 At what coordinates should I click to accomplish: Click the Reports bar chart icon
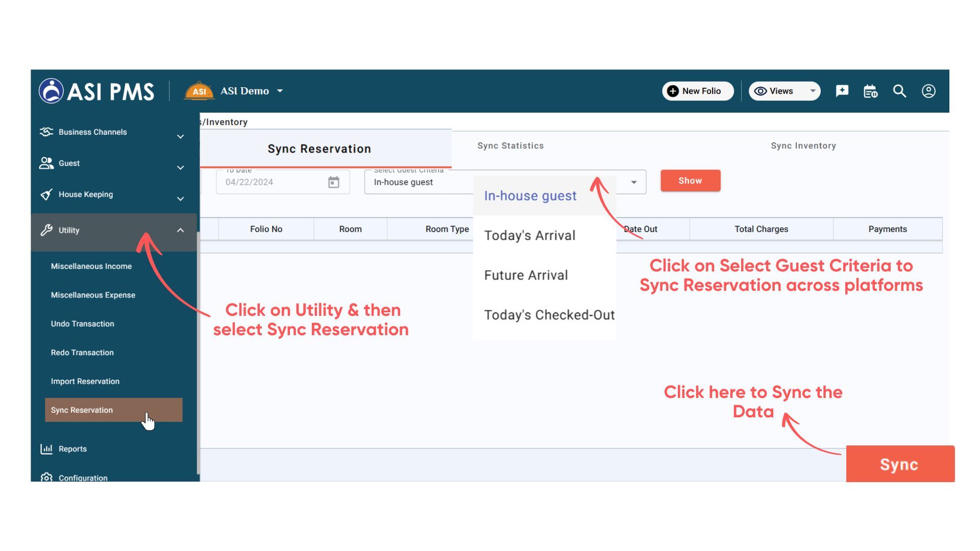46,449
